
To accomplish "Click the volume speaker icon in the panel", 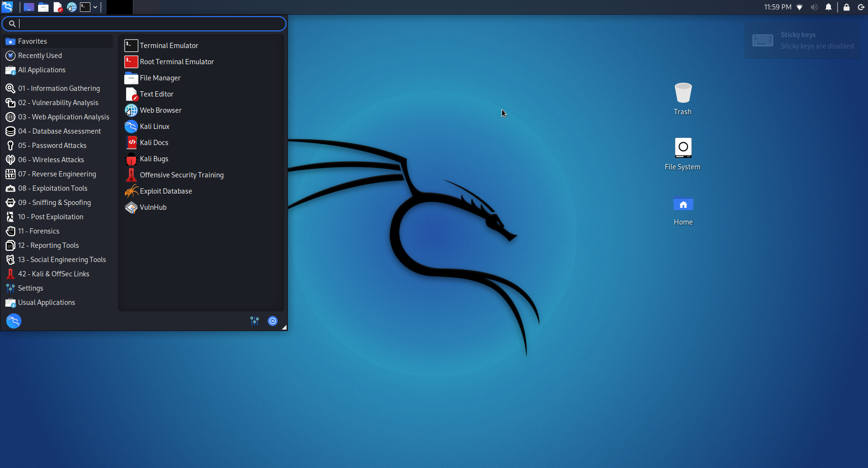I will (x=814, y=7).
